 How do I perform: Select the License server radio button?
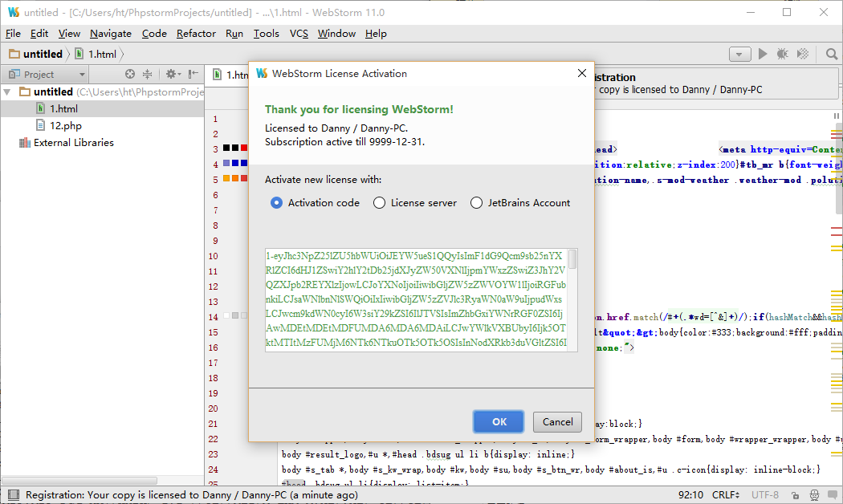click(380, 203)
